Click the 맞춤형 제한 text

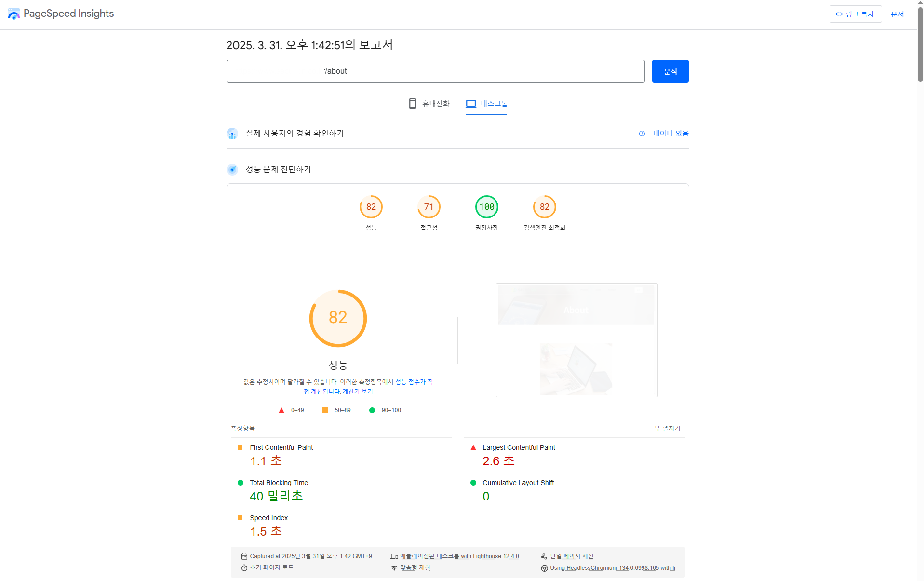pyautogui.click(x=415, y=568)
